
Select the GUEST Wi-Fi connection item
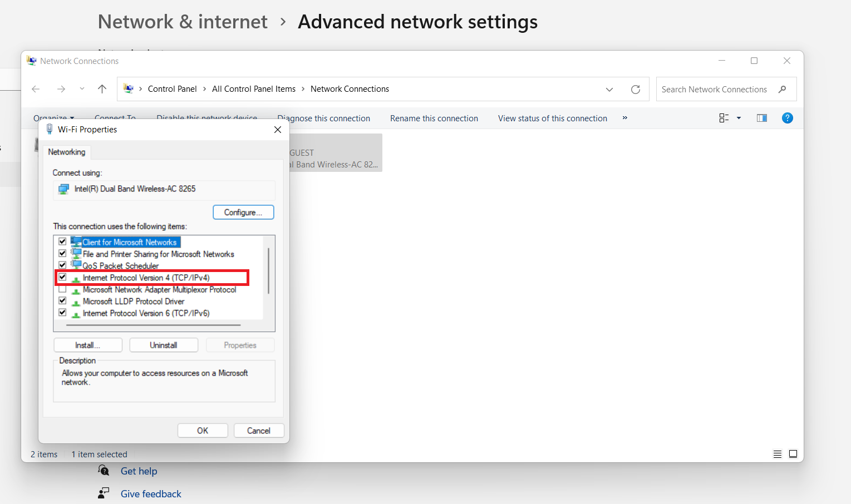coord(336,153)
